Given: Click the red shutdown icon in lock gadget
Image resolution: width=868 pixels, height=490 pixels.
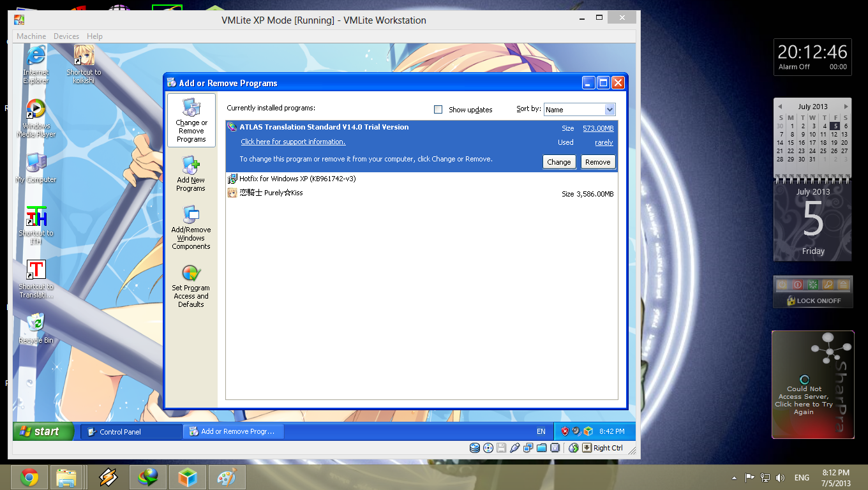Looking at the screenshot, I should tap(798, 285).
